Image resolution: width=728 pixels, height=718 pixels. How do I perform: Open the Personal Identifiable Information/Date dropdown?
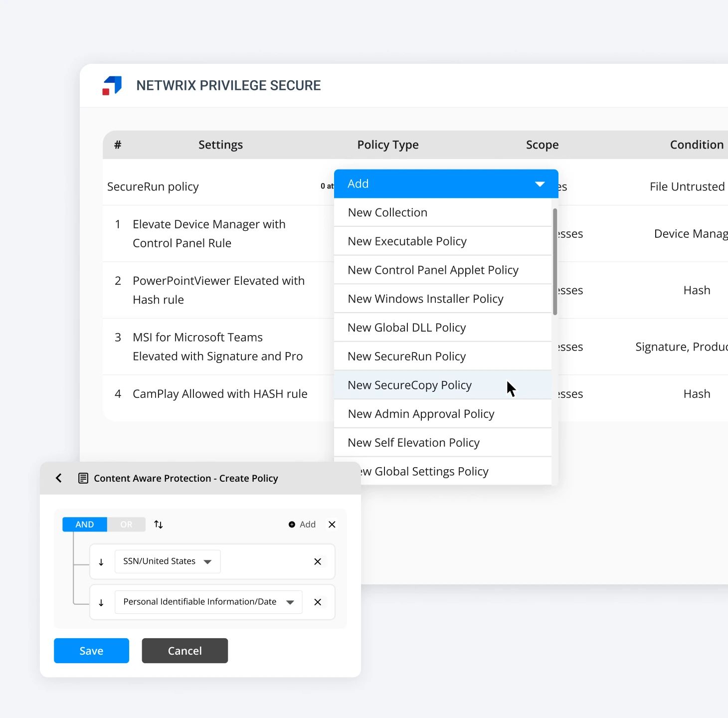(208, 602)
